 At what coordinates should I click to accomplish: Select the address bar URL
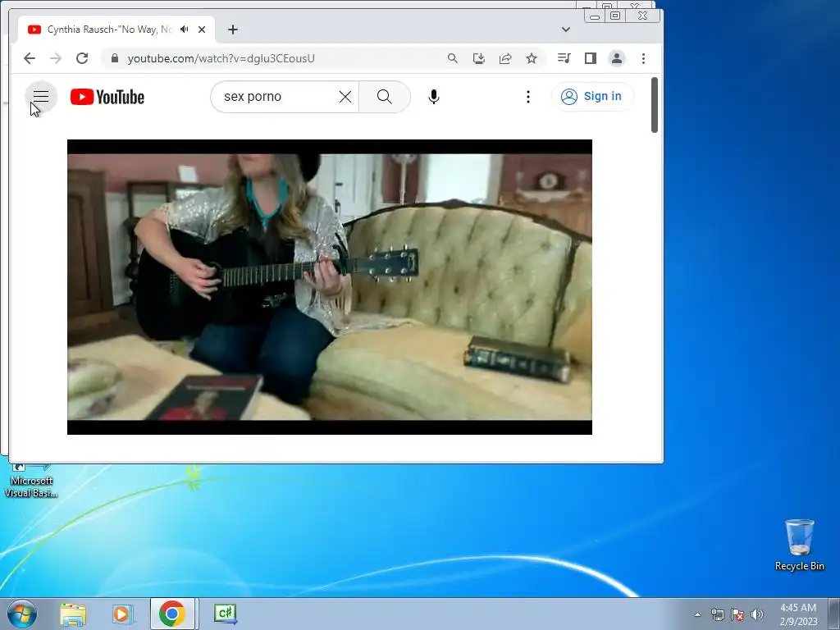[221, 58]
